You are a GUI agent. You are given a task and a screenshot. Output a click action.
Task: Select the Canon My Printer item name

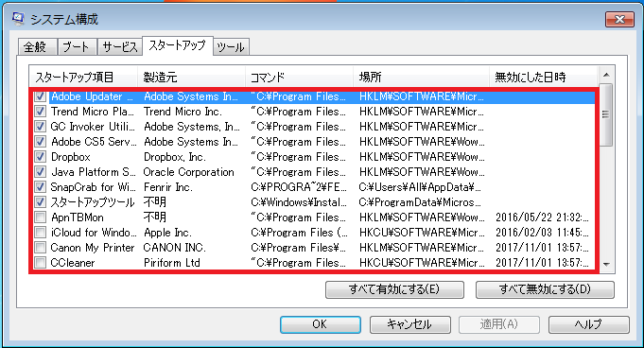[93, 248]
